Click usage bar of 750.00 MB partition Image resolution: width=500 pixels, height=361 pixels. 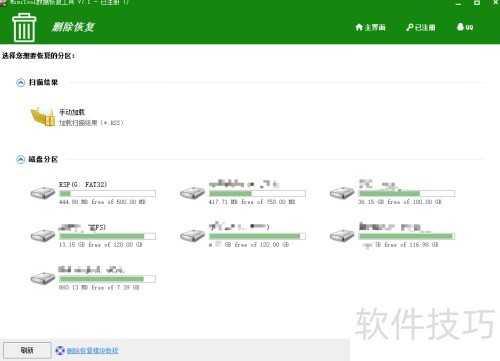[x=257, y=193]
